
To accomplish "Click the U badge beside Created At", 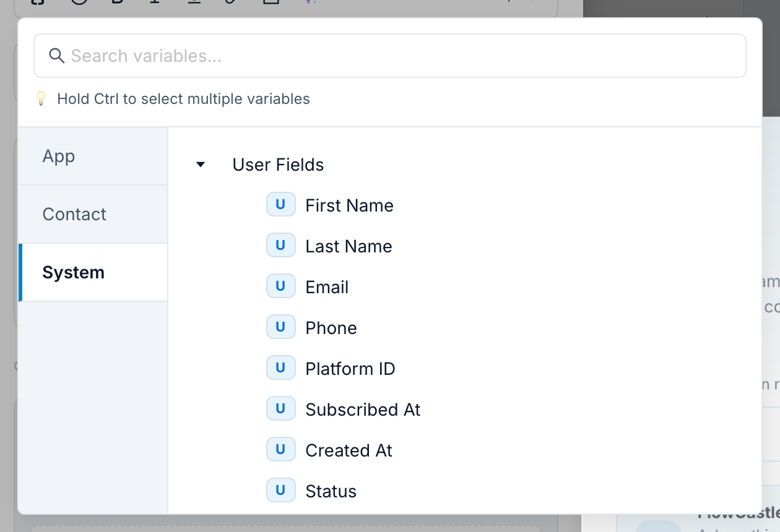I will tap(280, 450).
